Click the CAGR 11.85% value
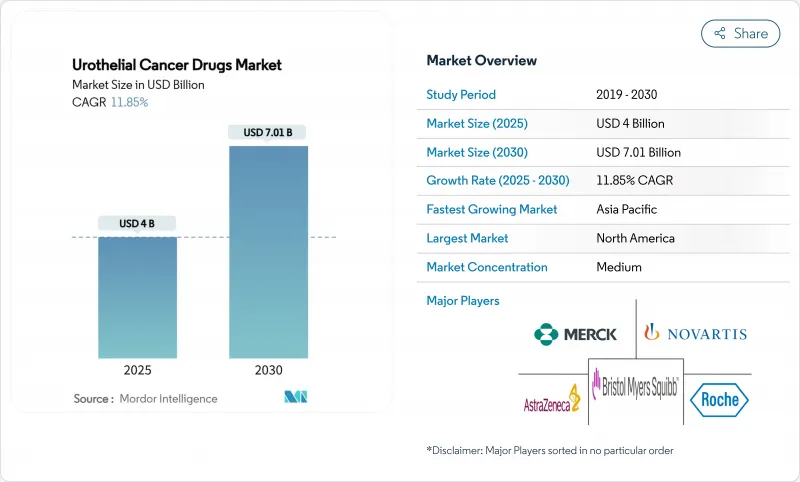 [x=128, y=102]
